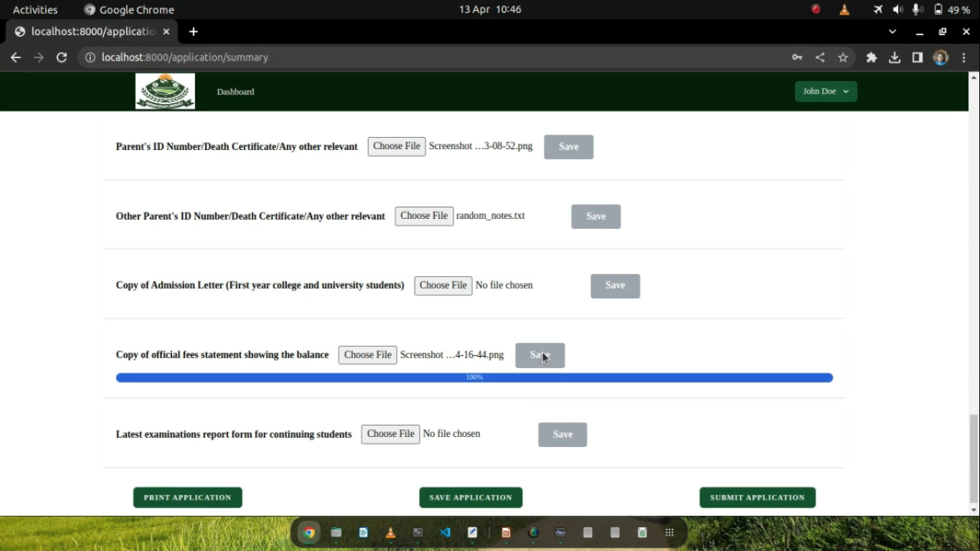Open the John Doe account dropdown
This screenshot has width=980, height=551.
pos(825,91)
